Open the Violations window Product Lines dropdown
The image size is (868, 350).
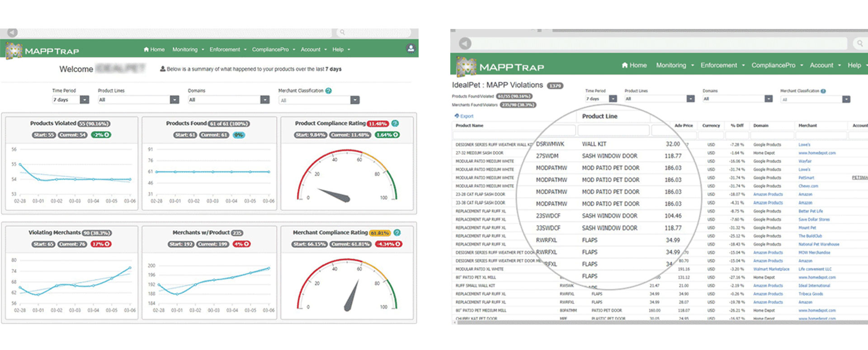(x=660, y=99)
